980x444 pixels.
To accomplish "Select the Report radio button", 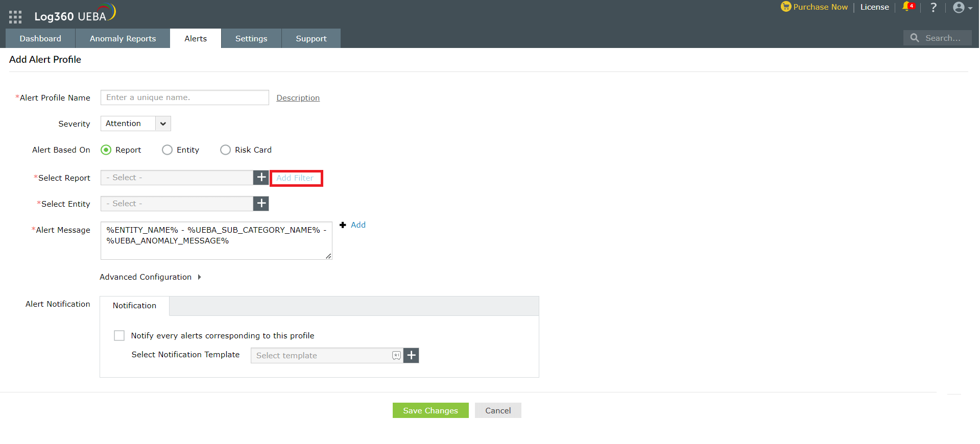I will coord(106,150).
